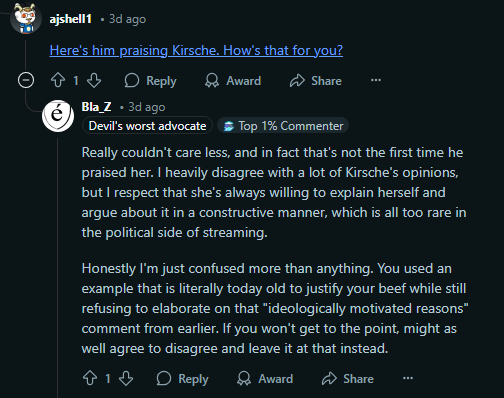
Task: Open the 'Here's him praising Kirsche' link
Action: tap(196, 50)
